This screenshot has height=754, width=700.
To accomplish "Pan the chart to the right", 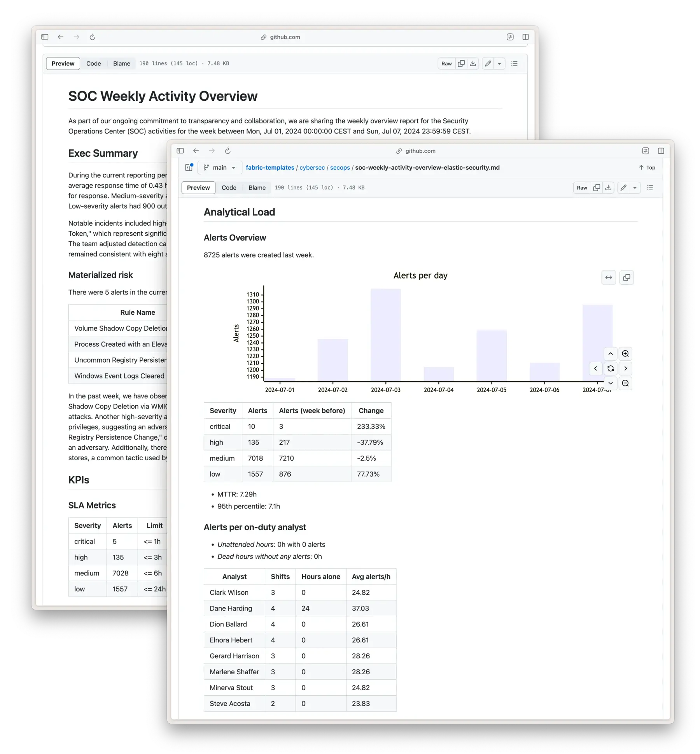I will point(625,368).
